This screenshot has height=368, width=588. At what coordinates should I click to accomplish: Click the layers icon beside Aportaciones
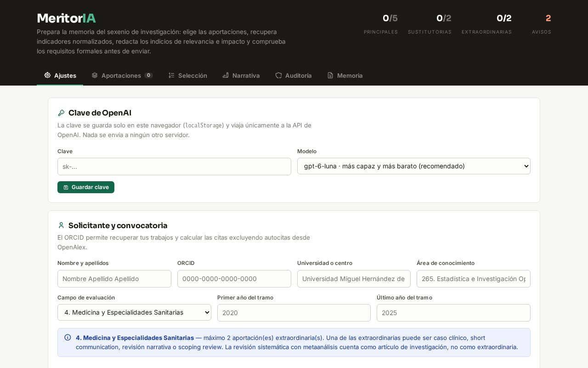pyautogui.click(x=95, y=75)
